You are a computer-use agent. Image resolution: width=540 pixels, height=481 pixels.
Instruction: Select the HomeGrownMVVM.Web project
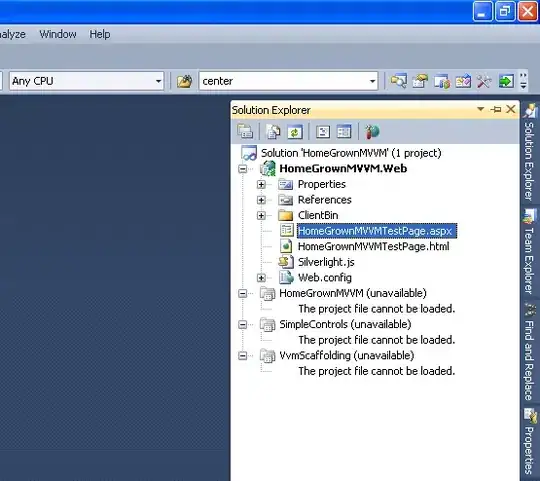click(343, 168)
